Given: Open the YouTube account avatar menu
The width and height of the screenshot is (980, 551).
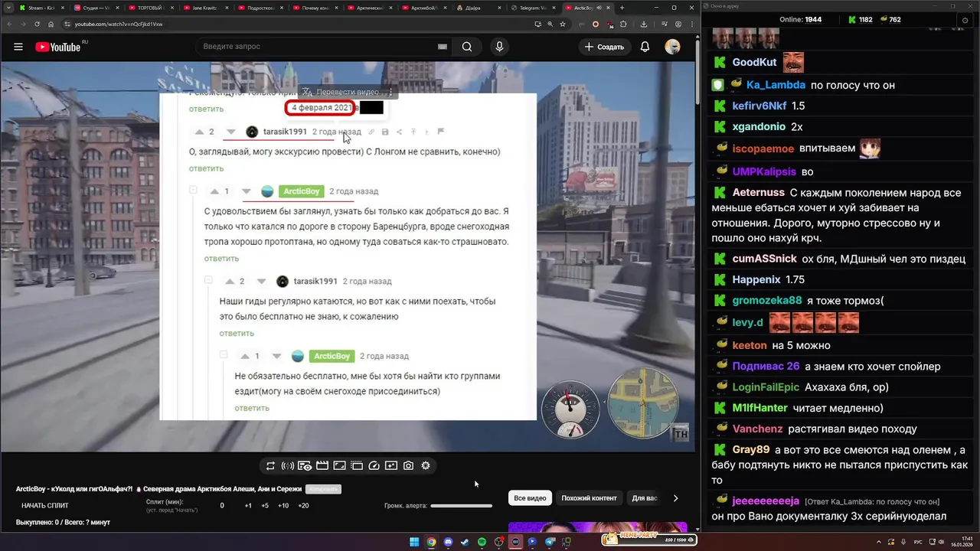Looking at the screenshot, I should pyautogui.click(x=672, y=47).
